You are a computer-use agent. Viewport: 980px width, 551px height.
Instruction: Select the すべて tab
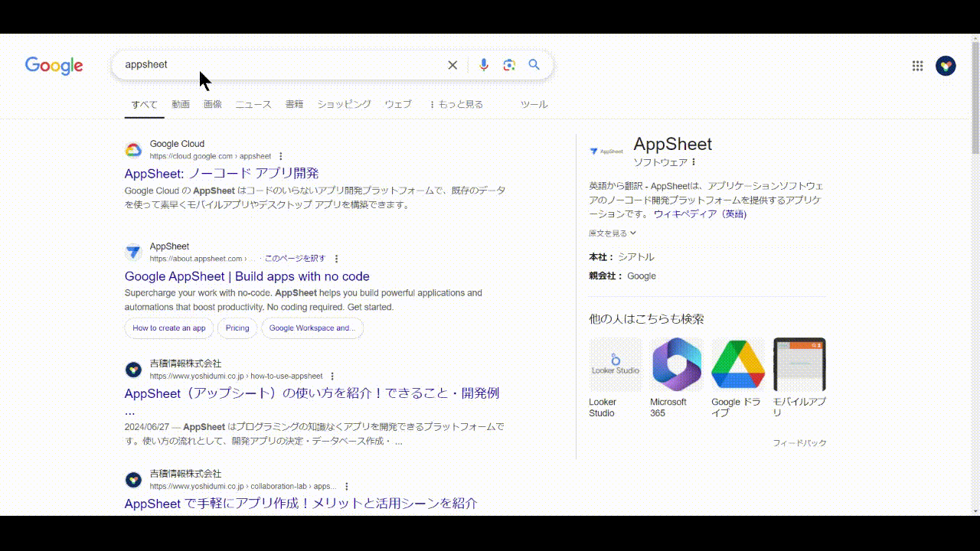144,105
